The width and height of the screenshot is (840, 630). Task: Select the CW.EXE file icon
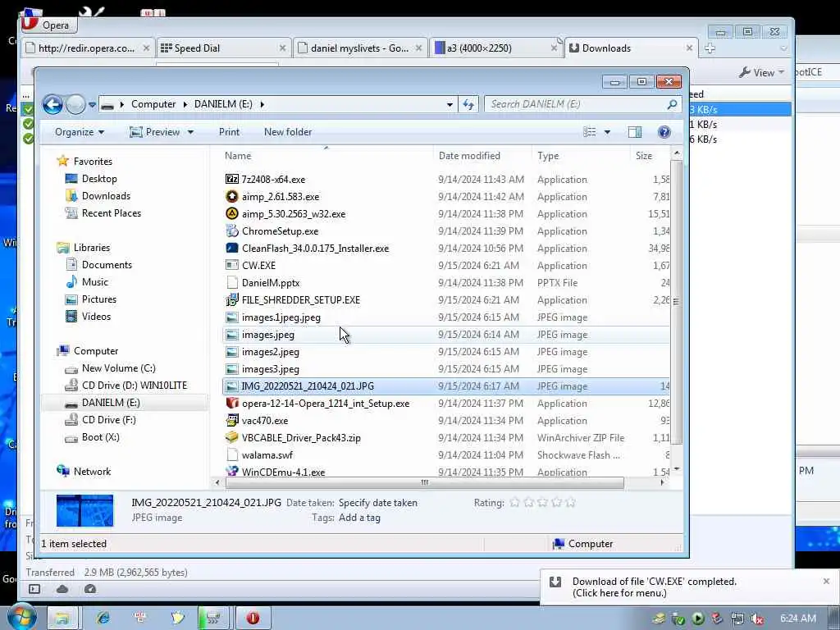231,265
